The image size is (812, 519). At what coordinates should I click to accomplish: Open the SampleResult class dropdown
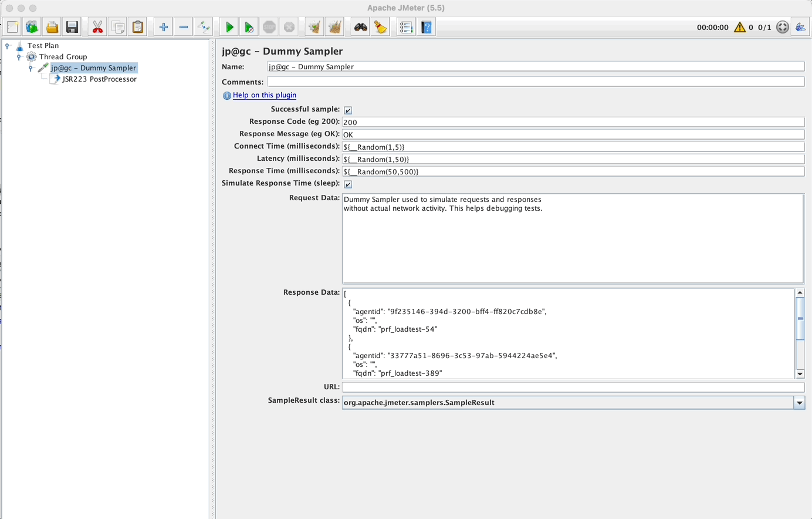[799, 403]
